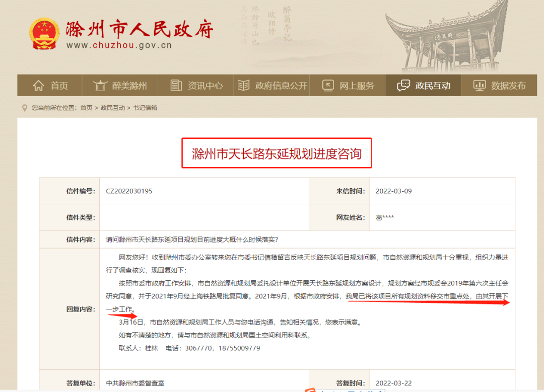
Task: Follow the 政民互动 breadcrumb link
Action: point(112,108)
